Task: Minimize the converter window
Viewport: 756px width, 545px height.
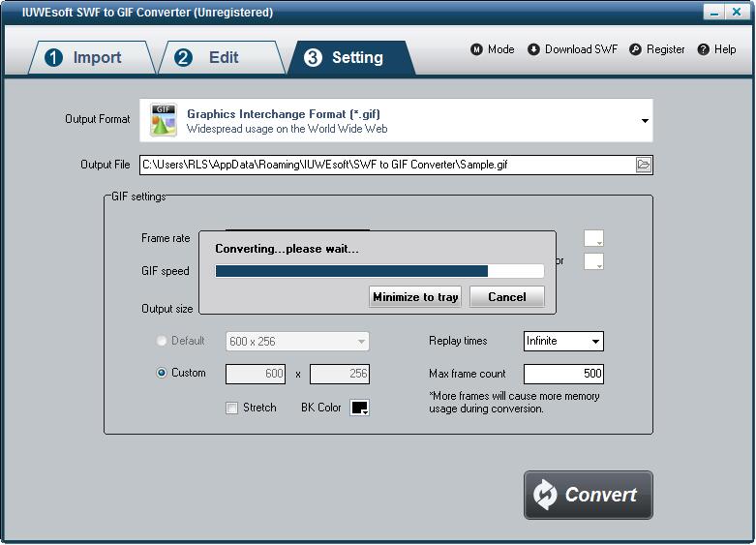Action: pyautogui.click(x=714, y=12)
